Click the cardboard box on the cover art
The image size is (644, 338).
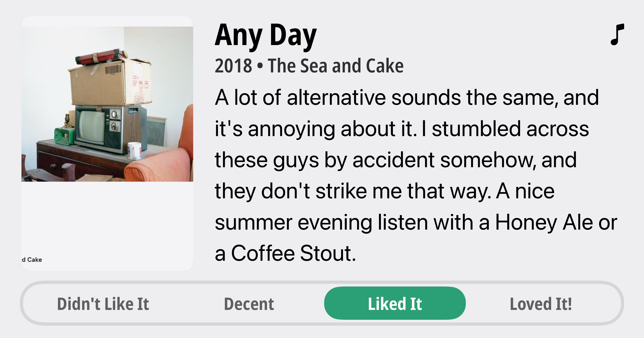110,82
